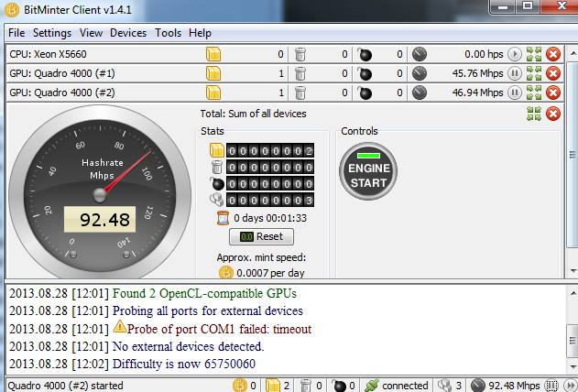
Task: Pause the Quadro 4000 (#2) GPU
Action: (x=515, y=93)
